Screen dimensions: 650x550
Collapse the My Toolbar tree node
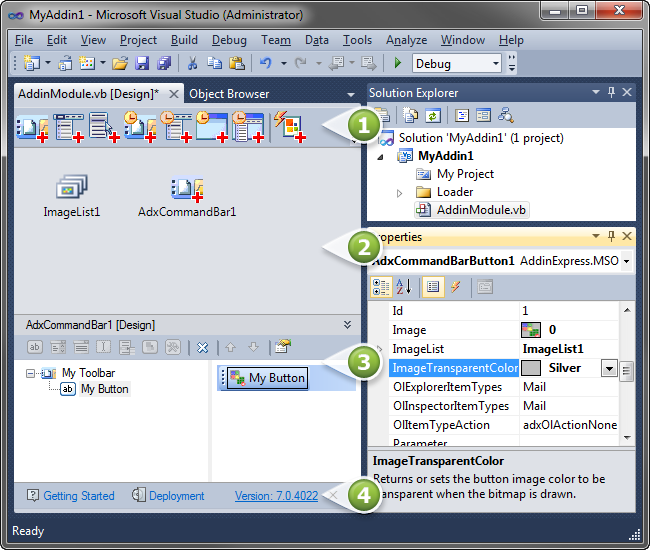pyautogui.click(x=30, y=373)
